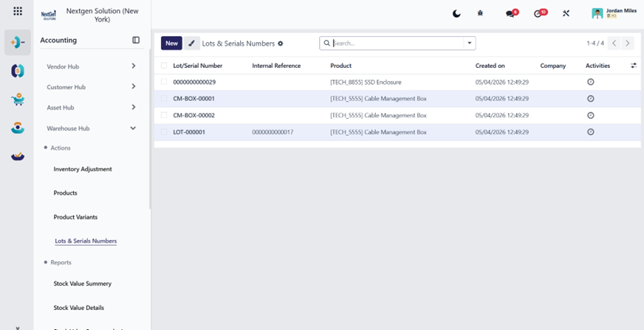
Task: Open Product Variants menu item
Action: click(75, 217)
